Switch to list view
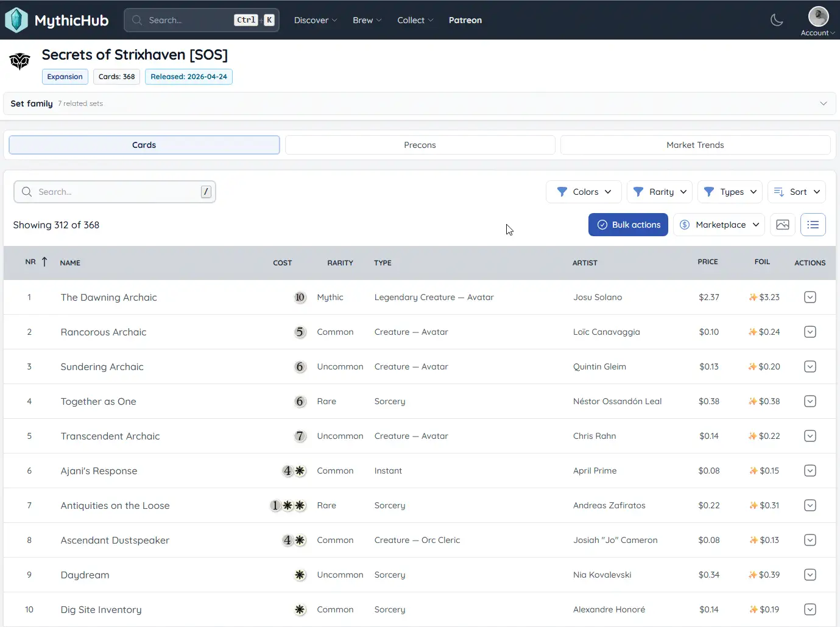 [813, 225]
